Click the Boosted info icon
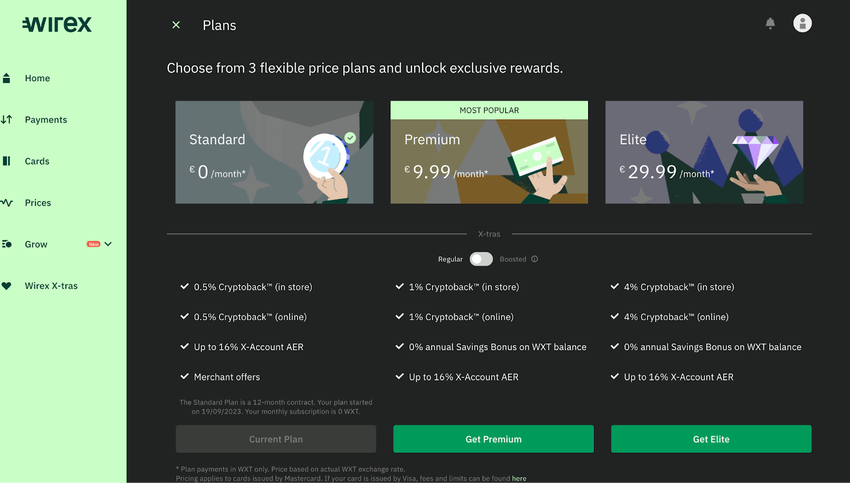 pos(535,259)
